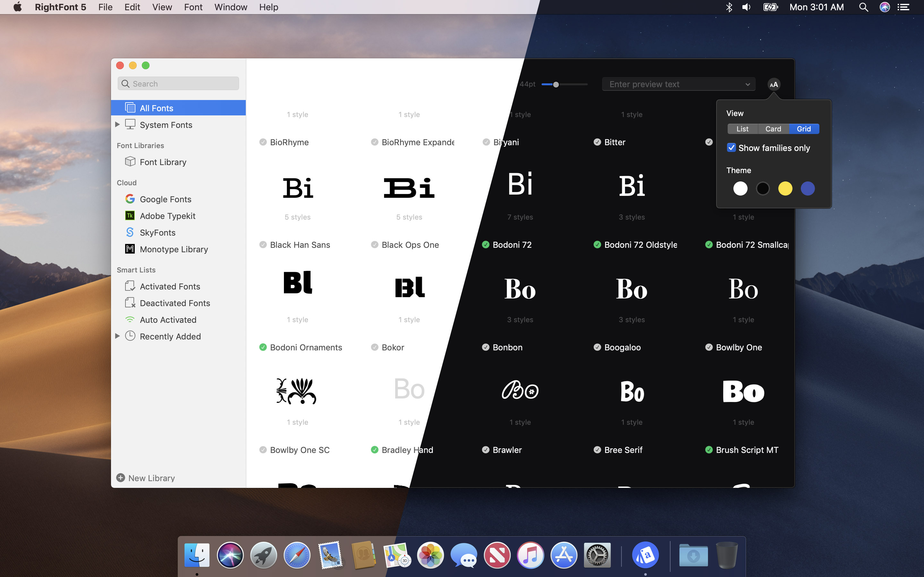
Task: Expand System Fonts tree item
Action: pos(117,124)
